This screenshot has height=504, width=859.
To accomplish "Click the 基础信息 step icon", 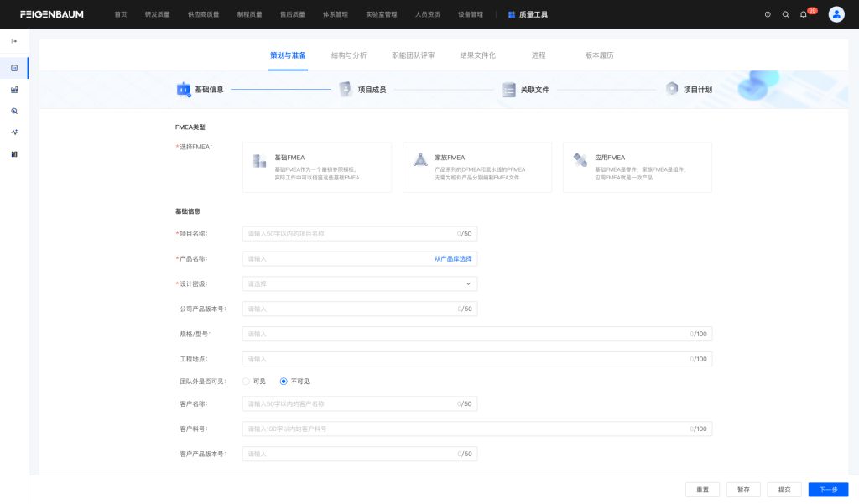I will click(184, 89).
